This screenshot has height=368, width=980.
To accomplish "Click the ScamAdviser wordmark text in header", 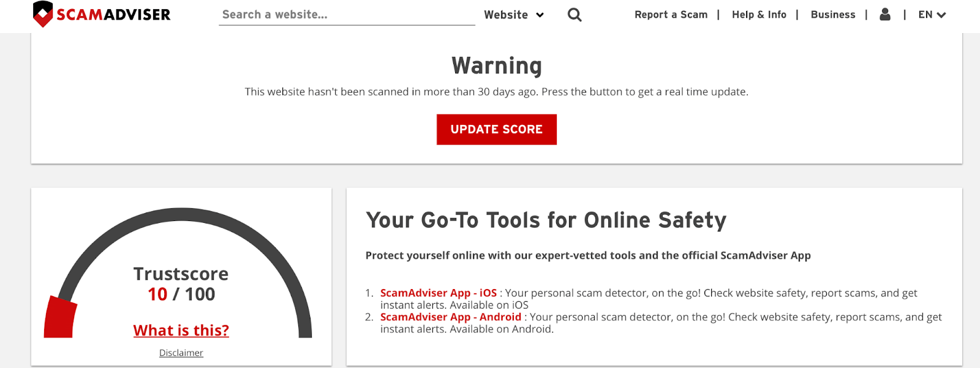I will pos(113,15).
